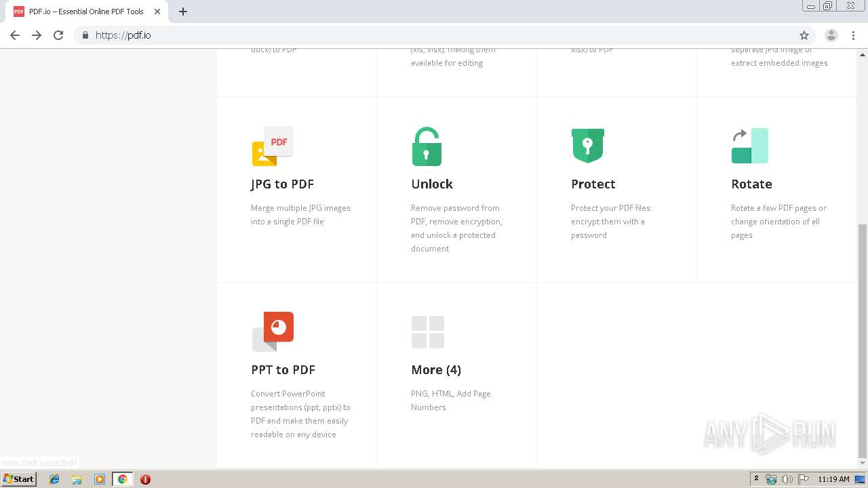
Task: Click 'Protect your PDF files' description
Action: coord(612,222)
